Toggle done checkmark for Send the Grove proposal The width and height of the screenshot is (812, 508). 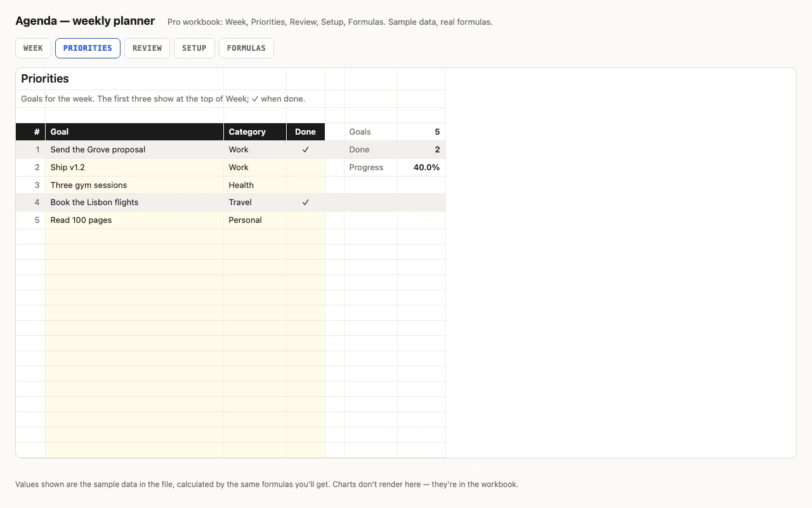click(306, 150)
